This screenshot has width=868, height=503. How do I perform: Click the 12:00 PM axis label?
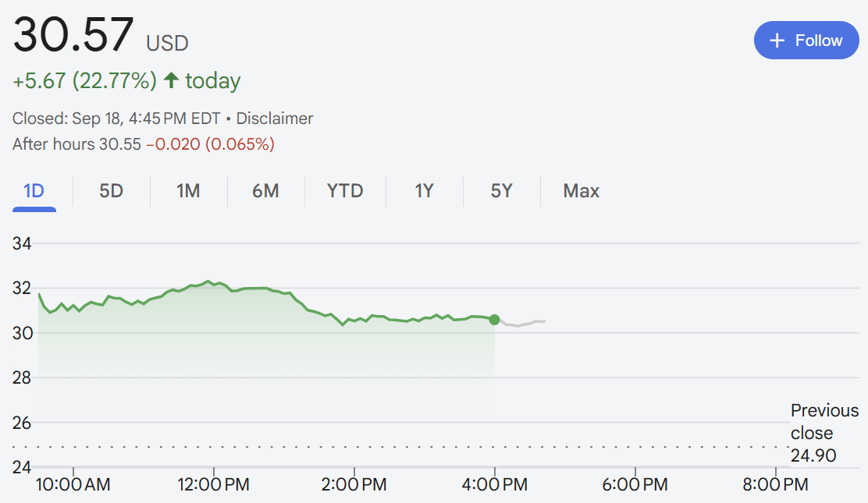213,485
